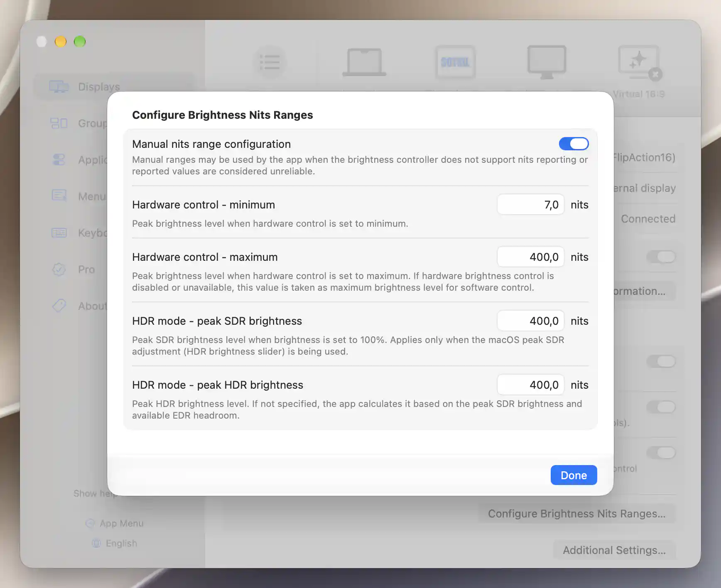Click Configure Brightness Nits Ranges button behind dialog
Screen dimensions: 721x588
click(577, 514)
